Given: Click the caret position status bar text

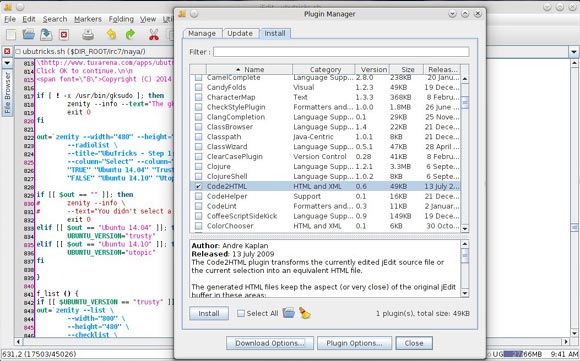Looking at the screenshot, I should pyautogui.click(x=39, y=354).
